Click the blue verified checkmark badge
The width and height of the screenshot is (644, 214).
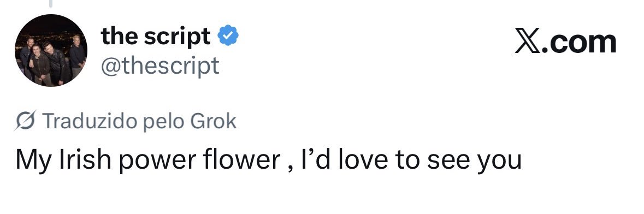click(228, 35)
